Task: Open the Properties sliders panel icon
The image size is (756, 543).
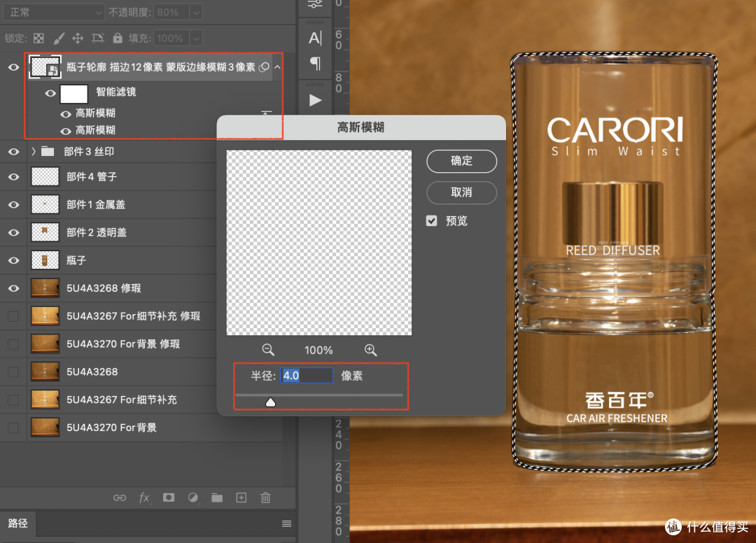Action: (315, 4)
